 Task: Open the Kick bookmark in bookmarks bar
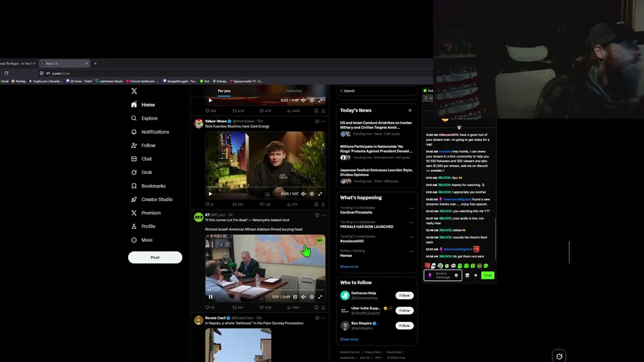[205, 81]
